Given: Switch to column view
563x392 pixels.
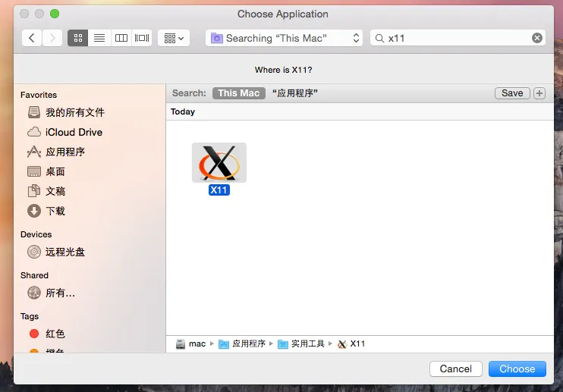Looking at the screenshot, I should pos(121,38).
